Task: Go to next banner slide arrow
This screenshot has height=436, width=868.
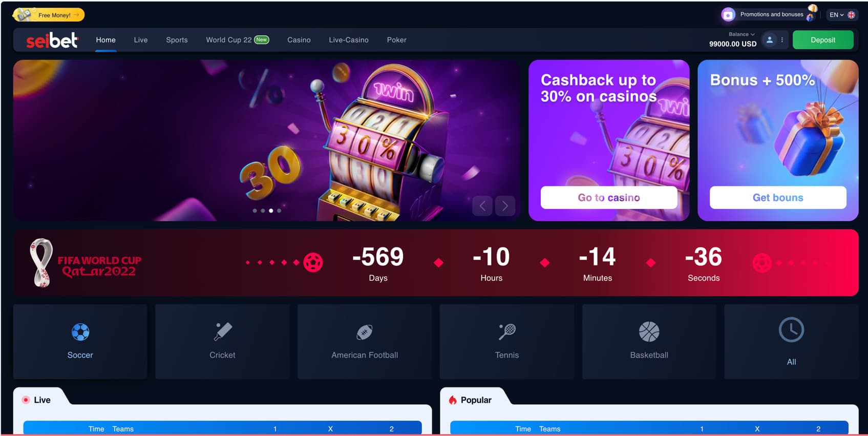Action: click(x=505, y=206)
